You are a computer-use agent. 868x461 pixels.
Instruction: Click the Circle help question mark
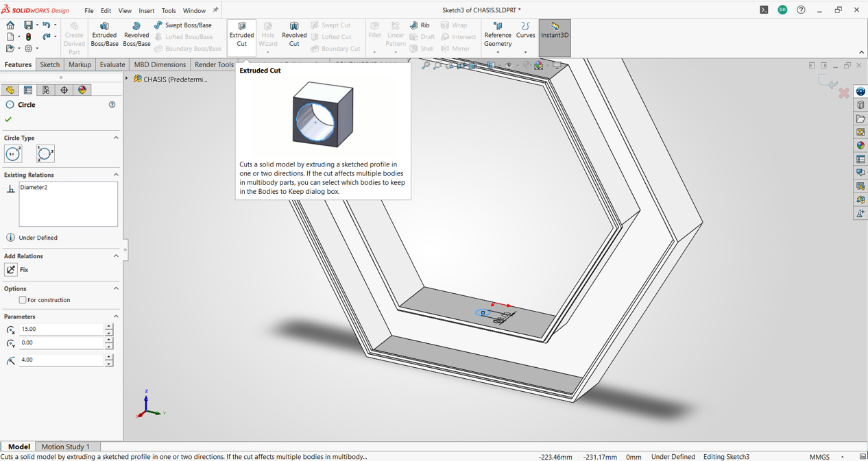pyautogui.click(x=112, y=105)
